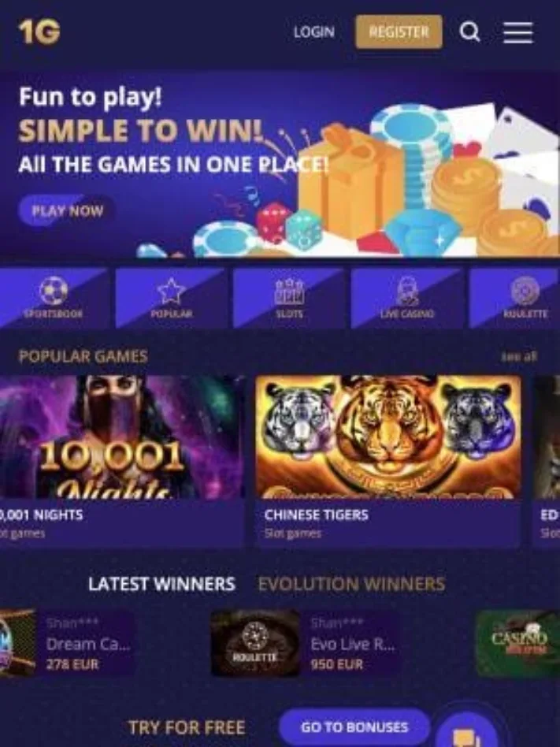
Task: Click the Register button
Action: tap(399, 32)
